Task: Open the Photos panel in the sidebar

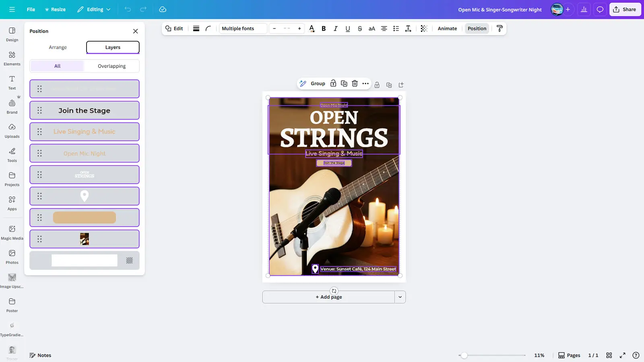Action: click(12, 256)
